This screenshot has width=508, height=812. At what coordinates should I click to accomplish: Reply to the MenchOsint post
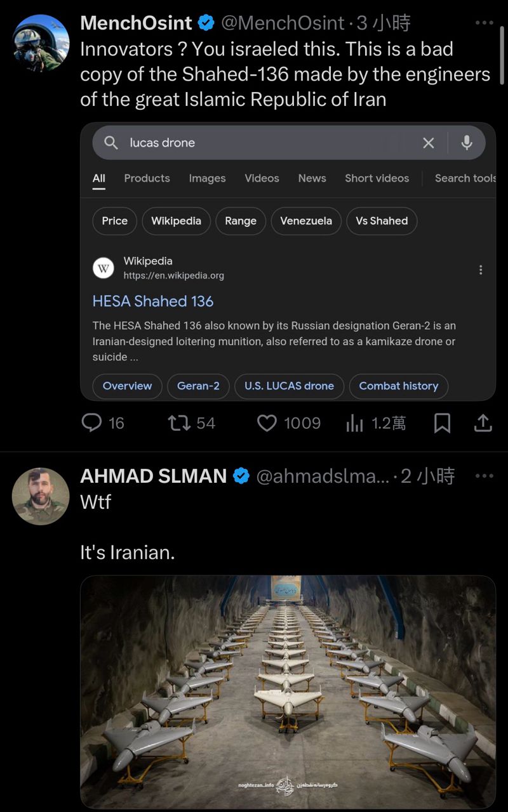(x=93, y=423)
